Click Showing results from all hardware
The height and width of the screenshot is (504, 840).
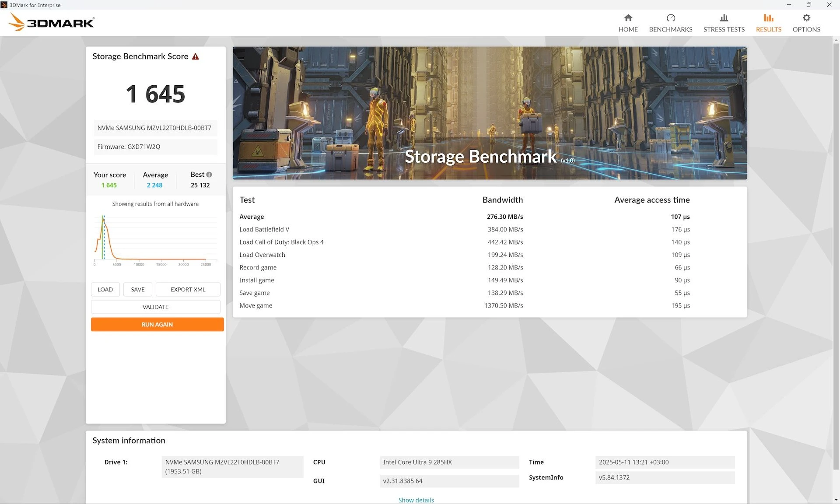tap(155, 204)
